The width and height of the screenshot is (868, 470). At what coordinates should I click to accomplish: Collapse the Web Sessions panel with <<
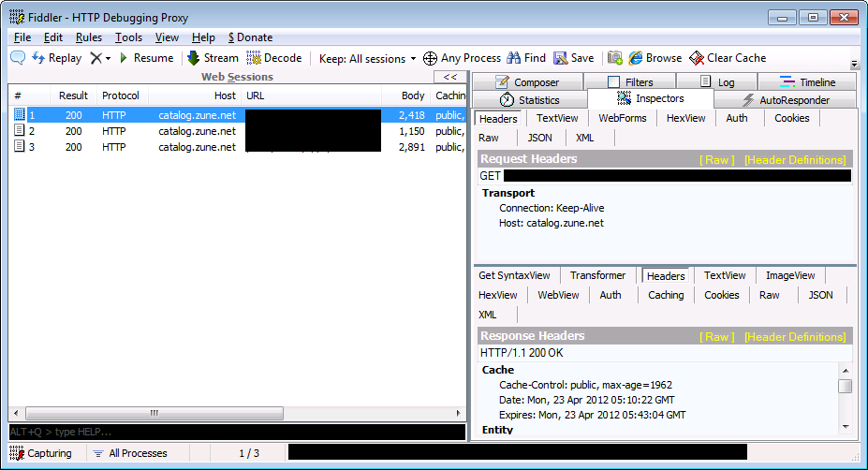450,77
